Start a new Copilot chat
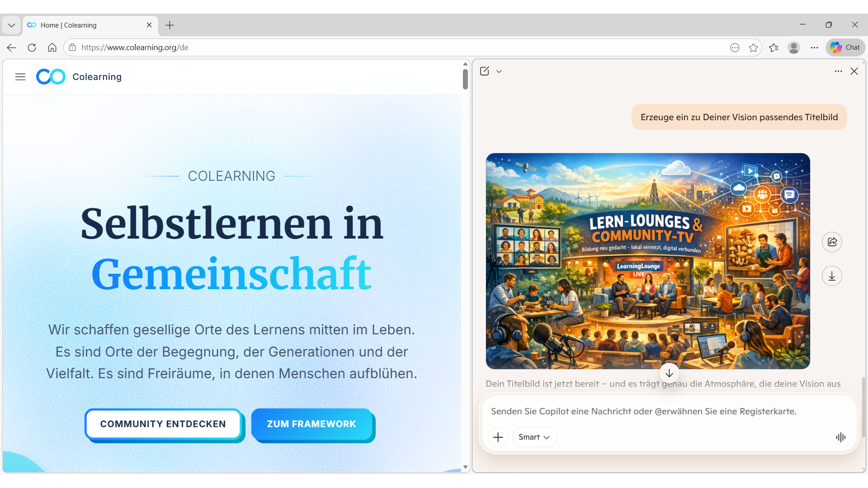This screenshot has width=868, height=488. click(485, 71)
